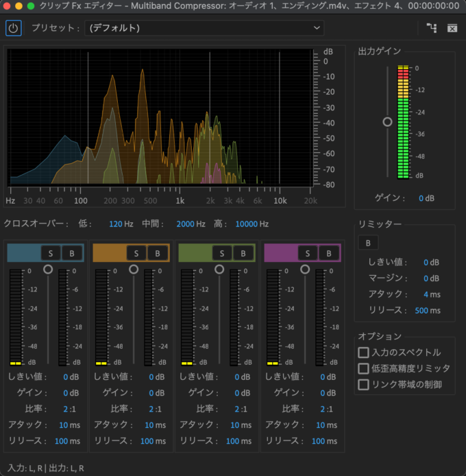Screen dimensions: 466x476
Task: Enable 入力のスペクトル checkbox
Action: [363, 353]
